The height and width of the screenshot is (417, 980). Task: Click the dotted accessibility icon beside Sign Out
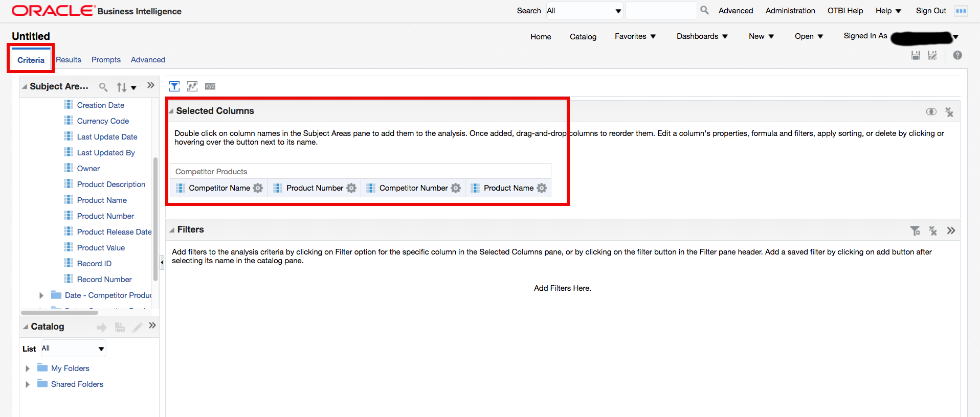pyautogui.click(x=961, y=11)
